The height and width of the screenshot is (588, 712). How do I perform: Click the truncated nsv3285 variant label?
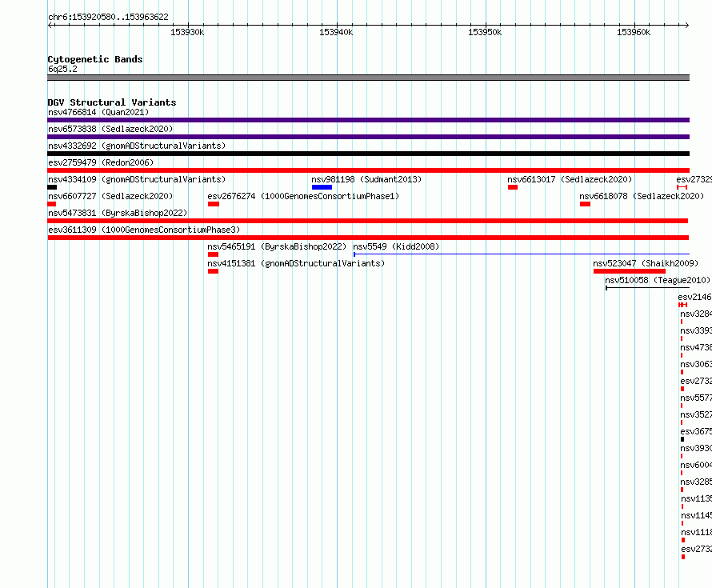click(696, 482)
